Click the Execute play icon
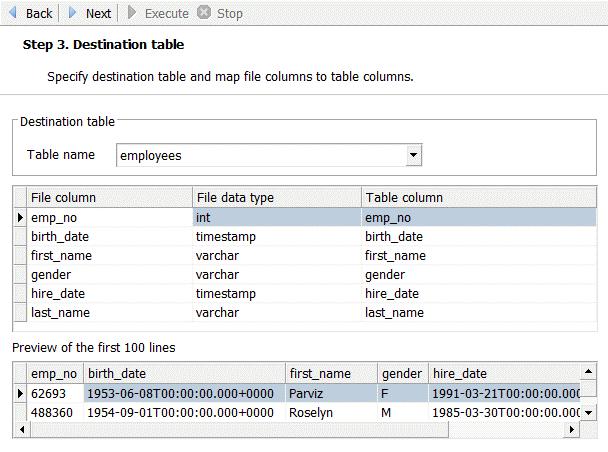 click(133, 13)
